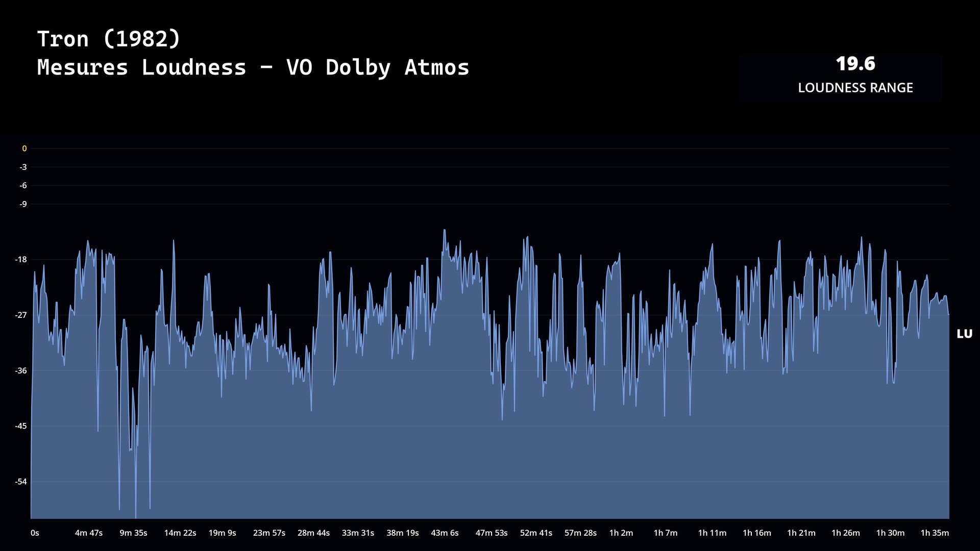This screenshot has width=980, height=551.
Task: Click the 19m 9s time axis label
Action: pos(222,533)
